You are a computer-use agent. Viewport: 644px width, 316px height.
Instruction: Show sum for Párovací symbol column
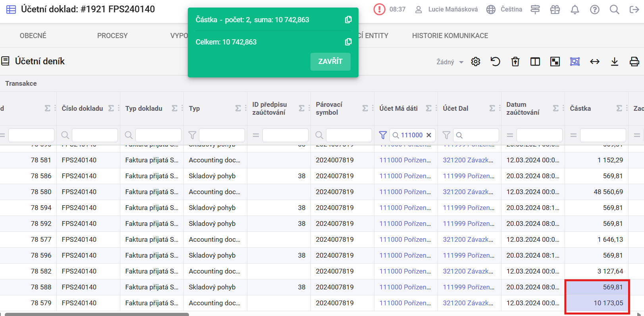click(x=365, y=108)
